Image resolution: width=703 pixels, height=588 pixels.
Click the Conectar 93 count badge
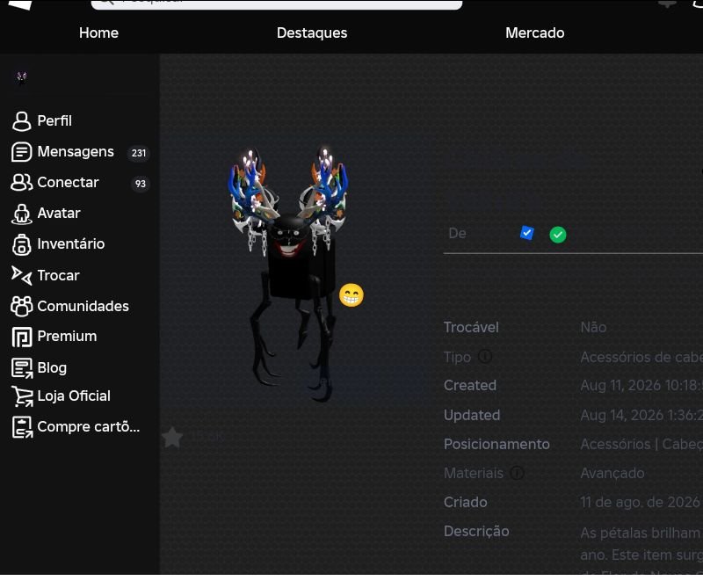(141, 184)
